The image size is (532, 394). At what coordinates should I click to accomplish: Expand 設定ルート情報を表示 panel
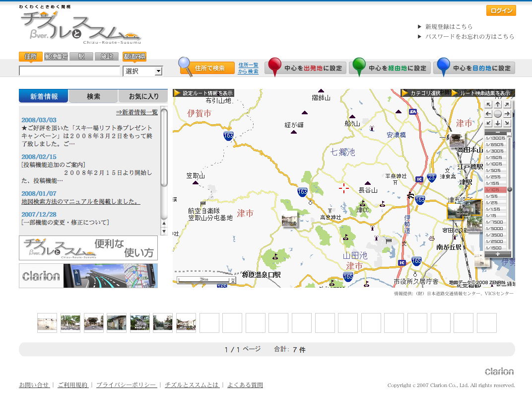203,93
